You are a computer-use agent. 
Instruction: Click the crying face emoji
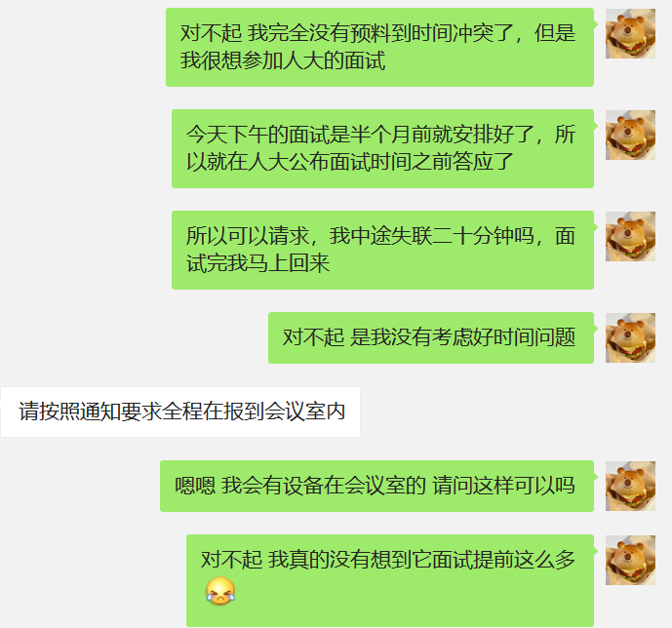[x=220, y=591]
